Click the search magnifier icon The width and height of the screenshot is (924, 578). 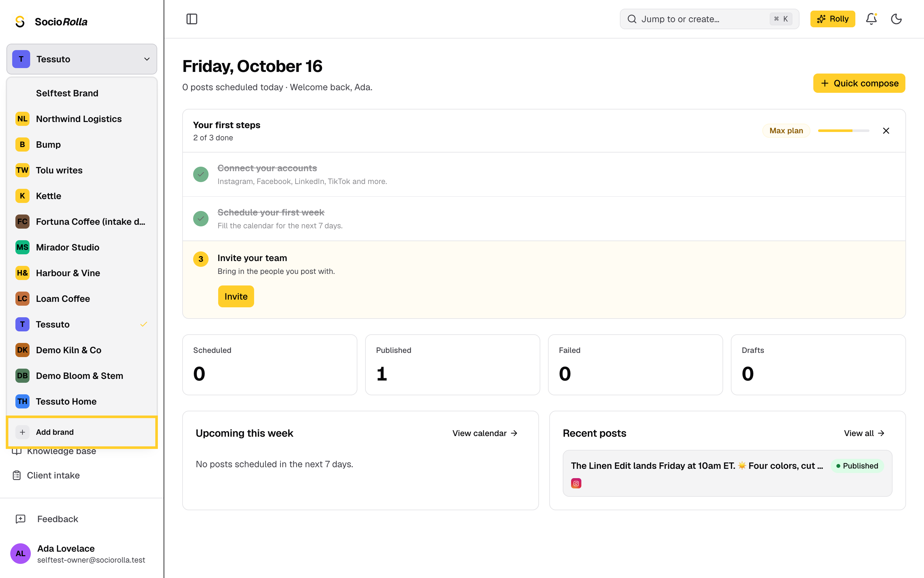pos(632,19)
